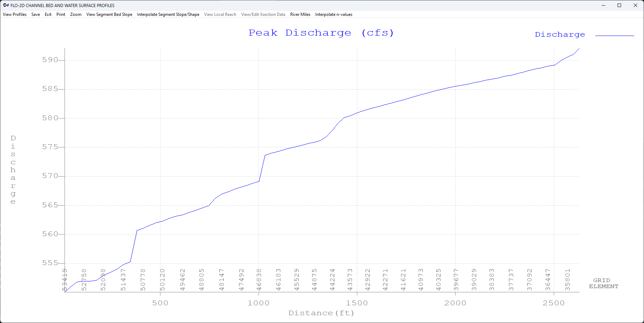Click the Distance(ft) axis label

[321, 313]
